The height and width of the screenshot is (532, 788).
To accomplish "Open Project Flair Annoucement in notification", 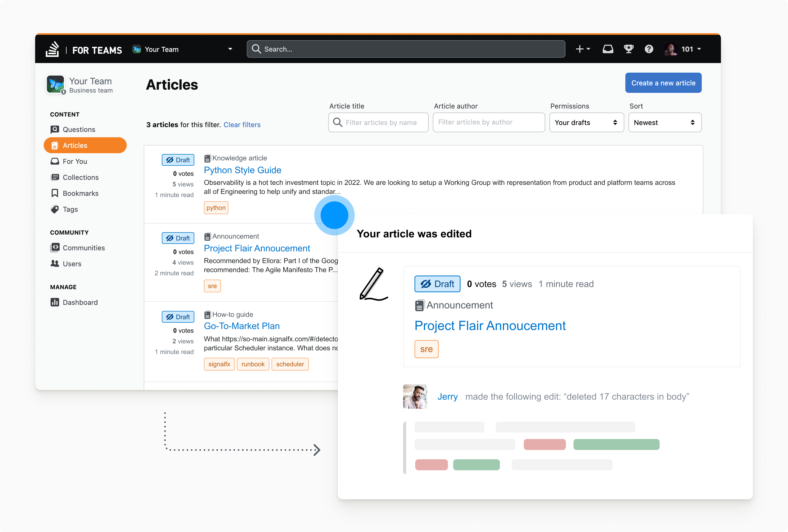I will click(x=490, y=326).
